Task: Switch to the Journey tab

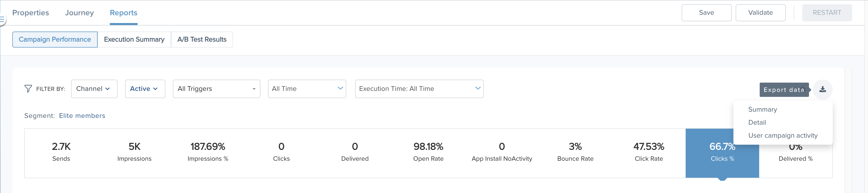Action: [80, 13]
